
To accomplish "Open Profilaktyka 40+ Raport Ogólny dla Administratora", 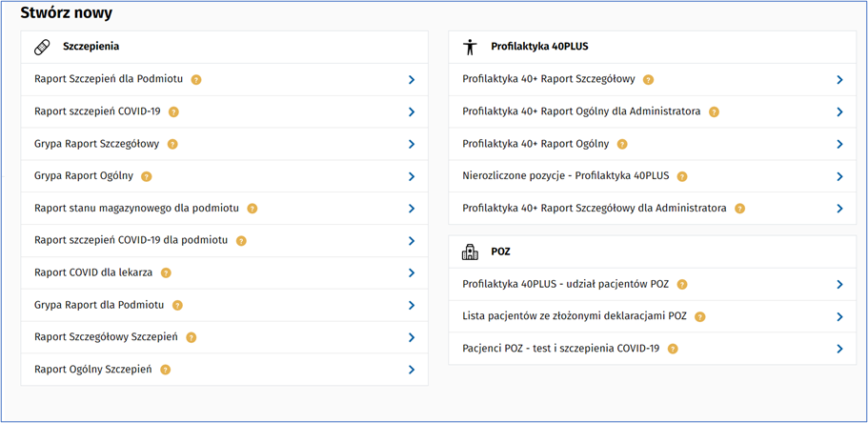I will tap(581, 111).
